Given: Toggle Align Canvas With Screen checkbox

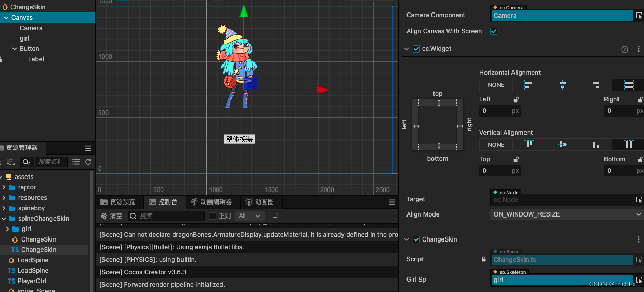Looking at the screenshot, I should [x=494, y=31].
